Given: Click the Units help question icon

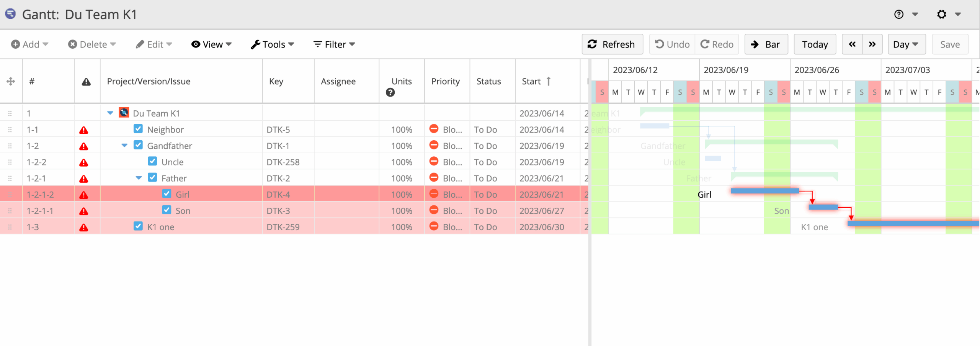Looking at the screenshot, I should point(390,92).
